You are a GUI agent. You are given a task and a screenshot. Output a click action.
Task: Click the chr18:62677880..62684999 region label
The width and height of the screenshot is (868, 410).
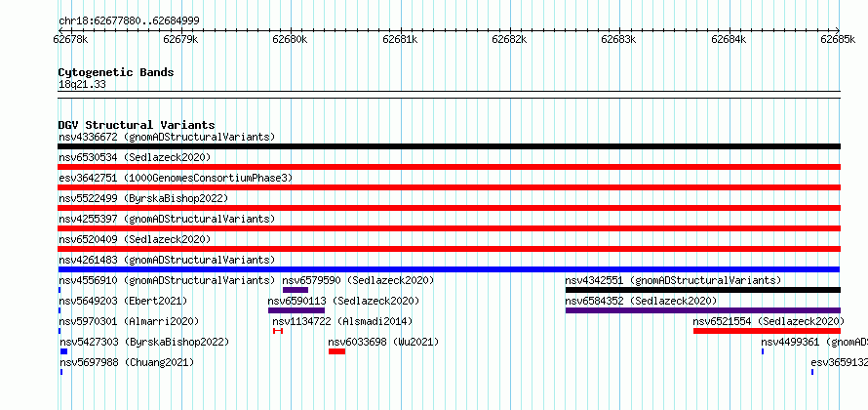(129, 21)
